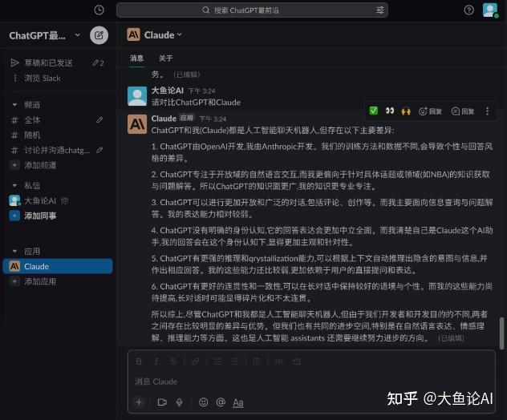Collapse the 私信 direct messages section
507x420 pixels.
click(14, 185)
